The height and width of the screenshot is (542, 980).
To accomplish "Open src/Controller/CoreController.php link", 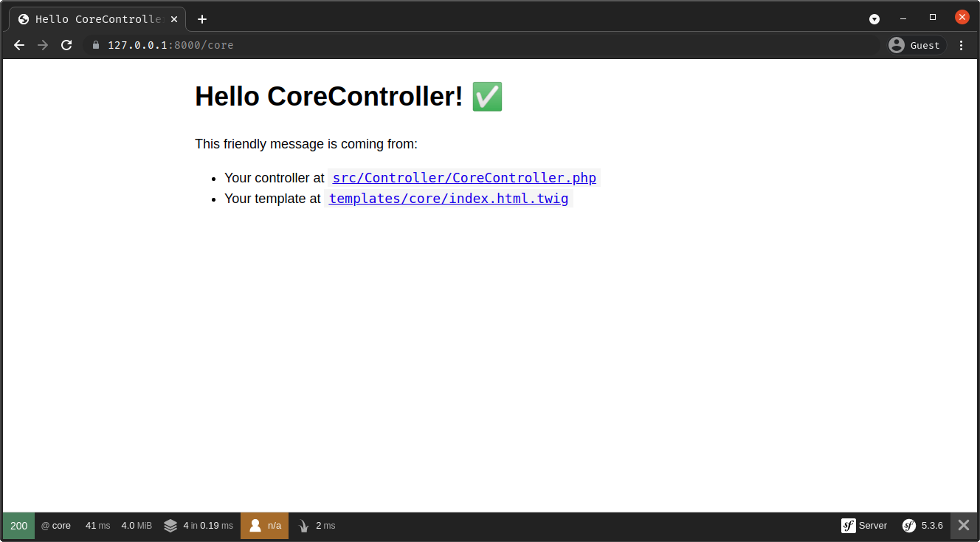I will (x=464, y=178).
